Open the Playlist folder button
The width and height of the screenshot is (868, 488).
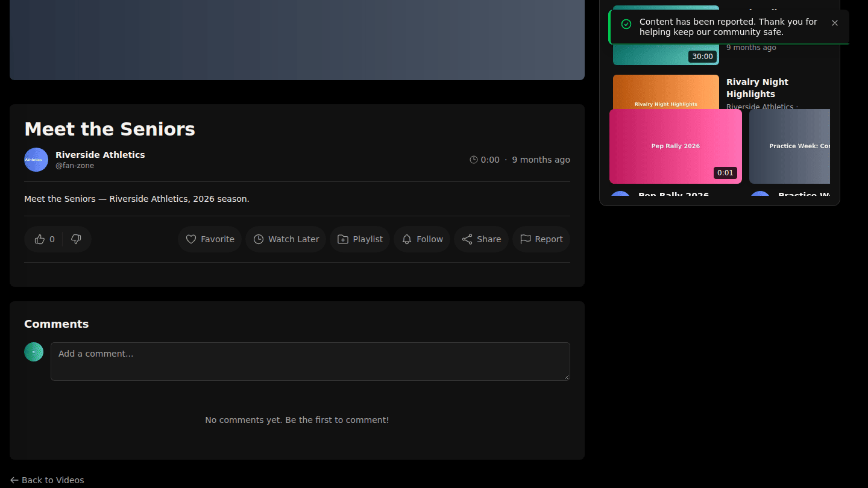pyautogui.click(x=360, y=239)
